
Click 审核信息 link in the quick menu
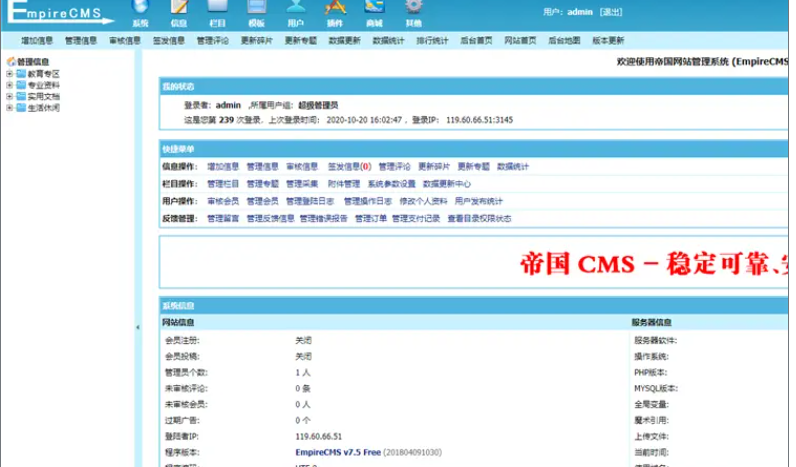pyautogui.click(x=302, y=166)
